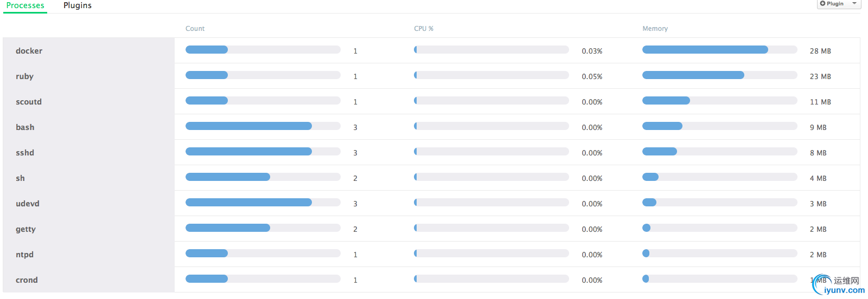Viewport: 868px width, 299px height.
Task: Click the plus icon beside Plugin
Action: [822, 3]
